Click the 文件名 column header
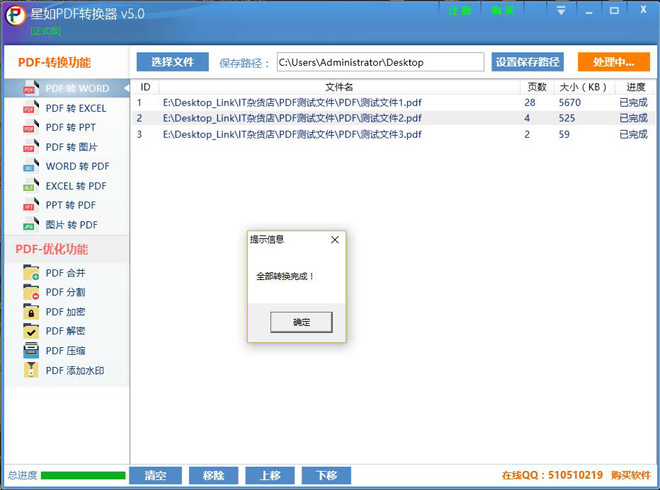 tap(339, 87)
